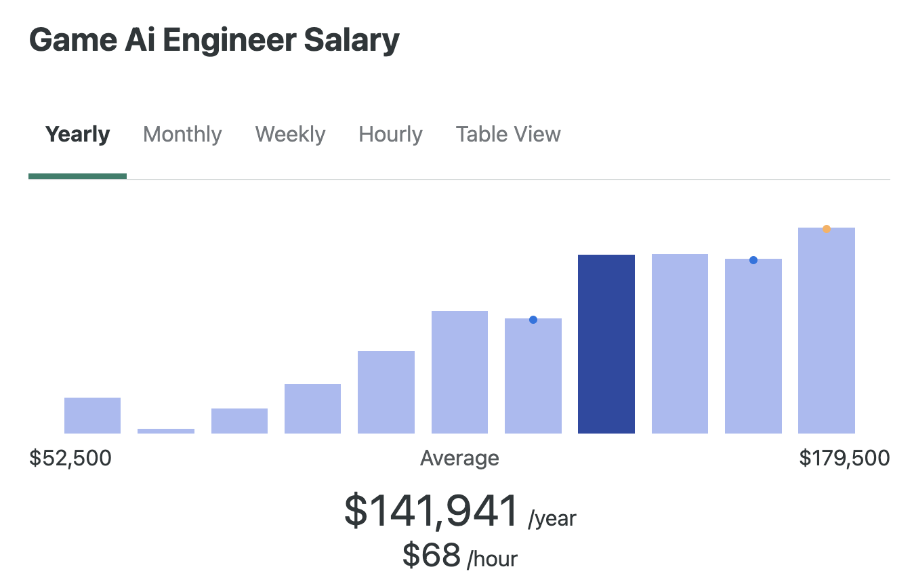Click the bar immediately right of dark bar
The height and width of the screenshot is (588, 912).
tap(680, 343)
